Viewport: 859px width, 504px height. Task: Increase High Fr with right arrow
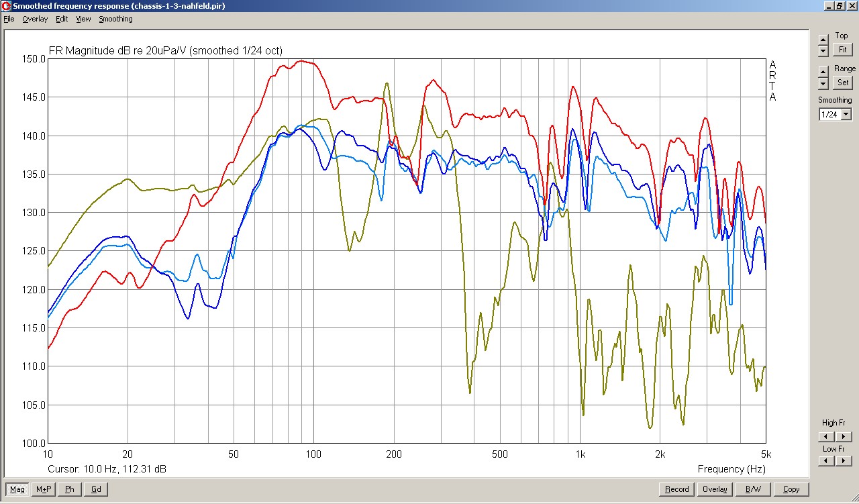pyautogui.click(x=843, y=437)
